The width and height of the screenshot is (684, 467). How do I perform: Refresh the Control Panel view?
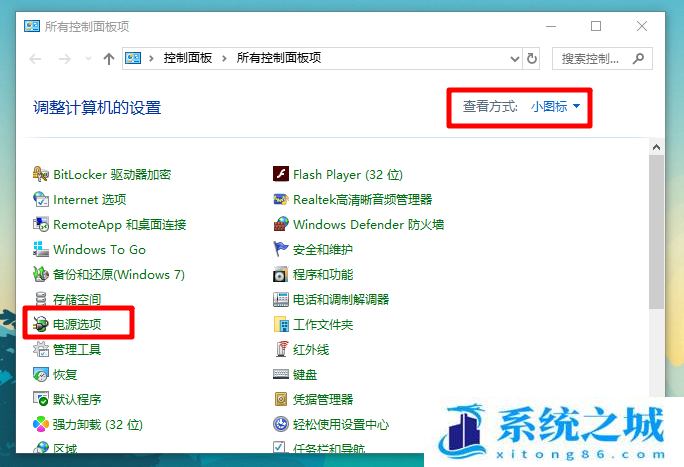click(532, 58)
